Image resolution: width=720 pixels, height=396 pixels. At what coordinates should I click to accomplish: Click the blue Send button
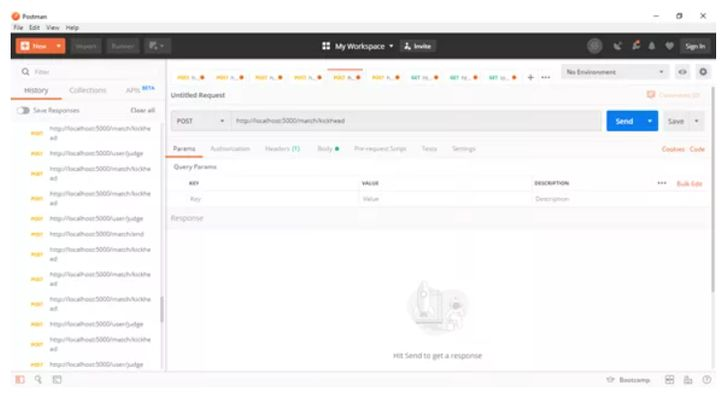click(624, 121)
